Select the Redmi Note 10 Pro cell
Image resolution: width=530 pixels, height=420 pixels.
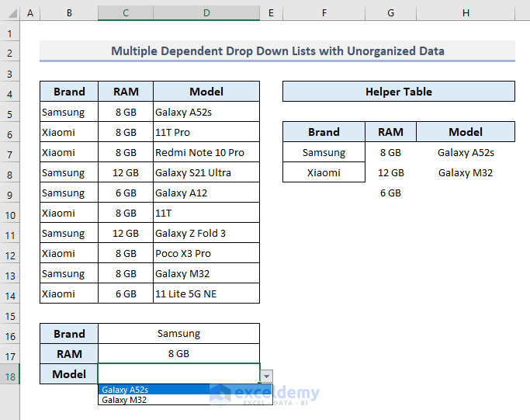[x=206, y=152]
